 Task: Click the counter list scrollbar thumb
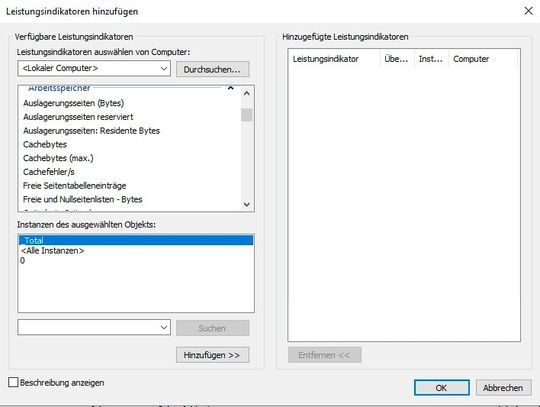tap(247, 115)
